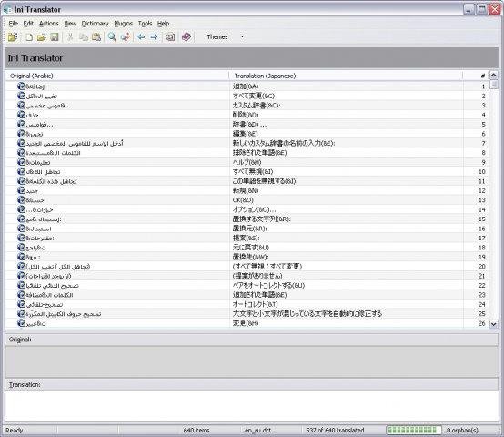Viewport: 504px width, 437px height.
Task: Click the globe icon in row number 13
Action: [21, 200]
